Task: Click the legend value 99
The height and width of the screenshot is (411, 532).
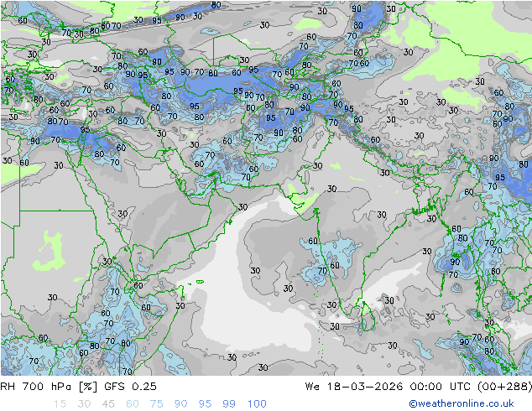Action: 229,404
